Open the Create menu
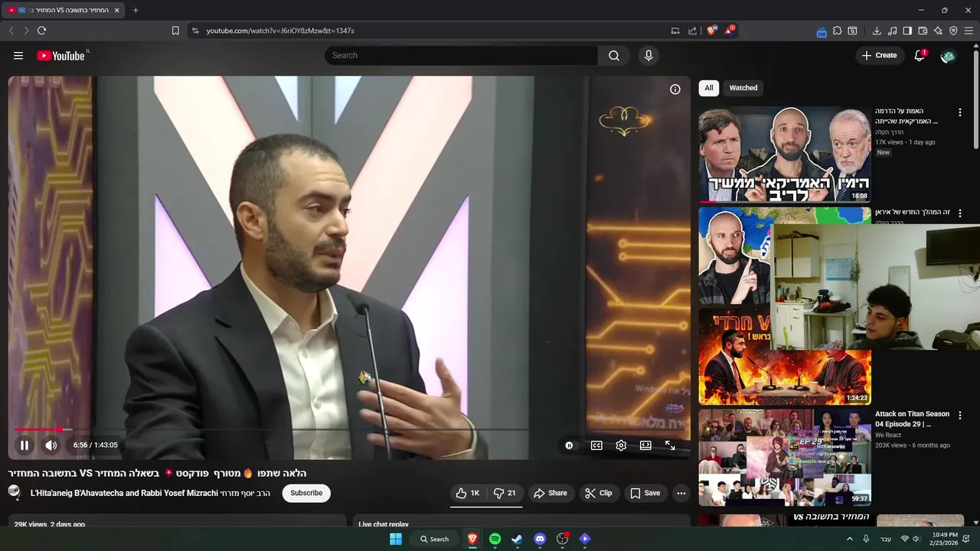Viewport: 980px width, 551px height. (x=879, y=55)
